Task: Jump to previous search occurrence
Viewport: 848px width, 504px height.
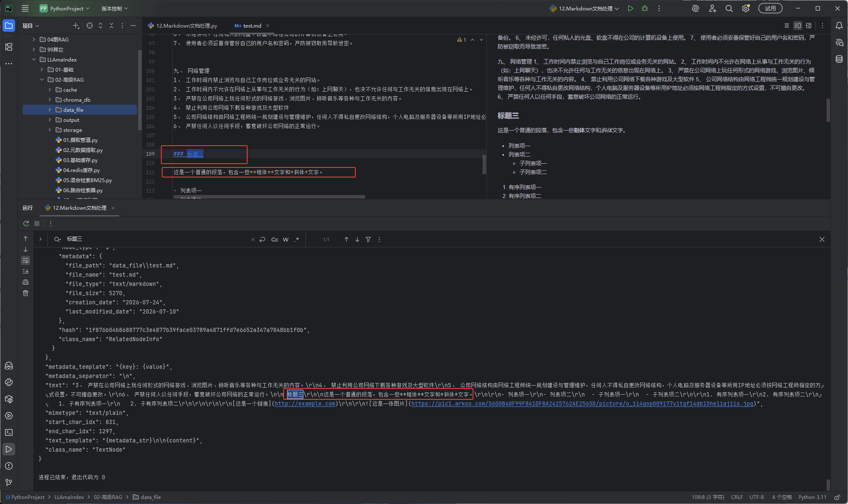Action: click(x=346, y=239)
